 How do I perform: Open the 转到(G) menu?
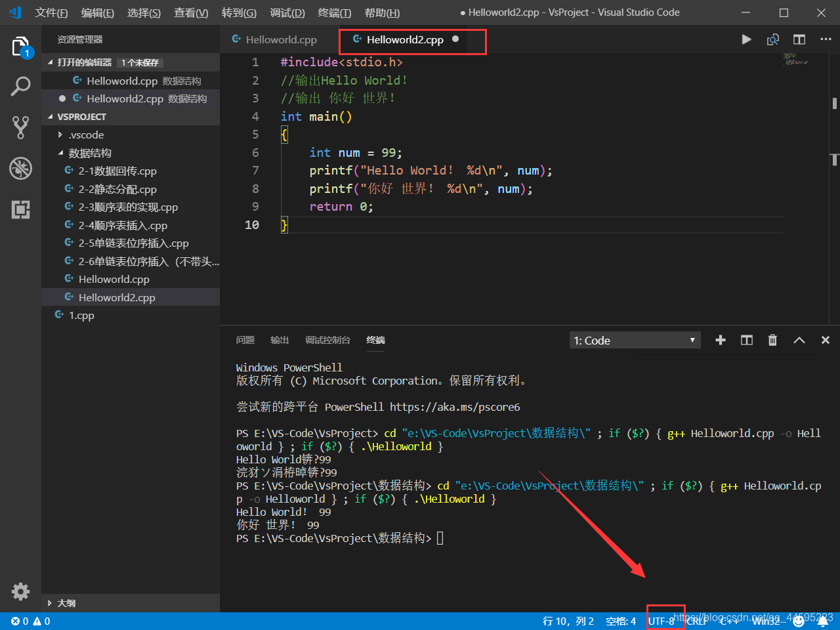pos(239,12)
